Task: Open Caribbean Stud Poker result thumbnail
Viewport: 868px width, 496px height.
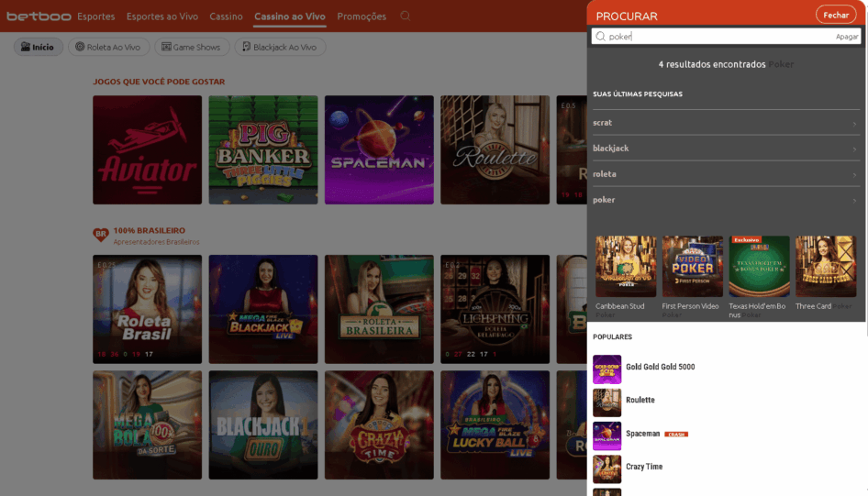Action: (626, 266)
